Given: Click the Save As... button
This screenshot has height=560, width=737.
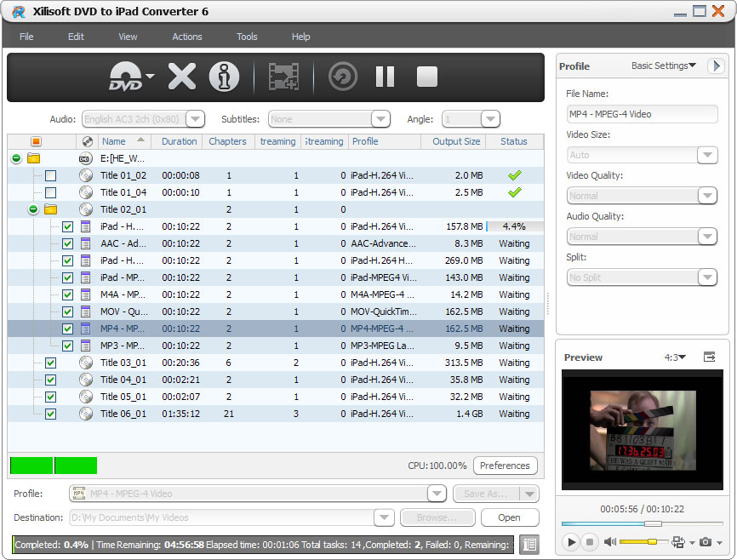Looking at the screenshot, I should click(486, 494).
